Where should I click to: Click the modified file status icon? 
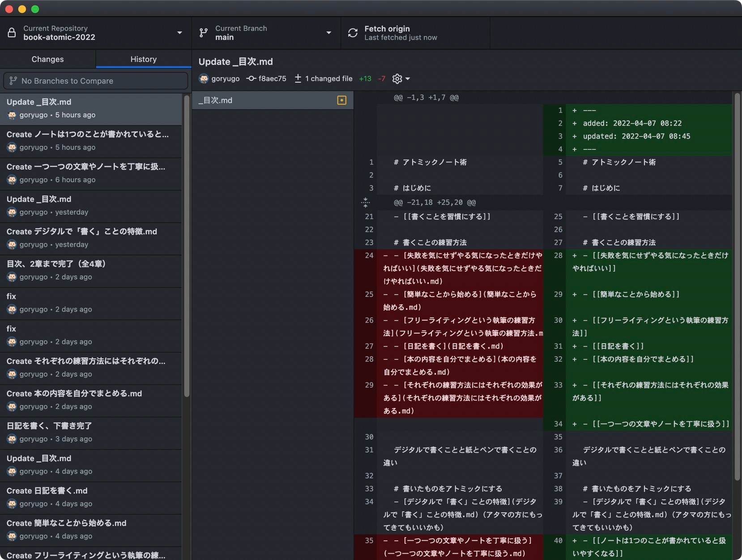(341, 100)
